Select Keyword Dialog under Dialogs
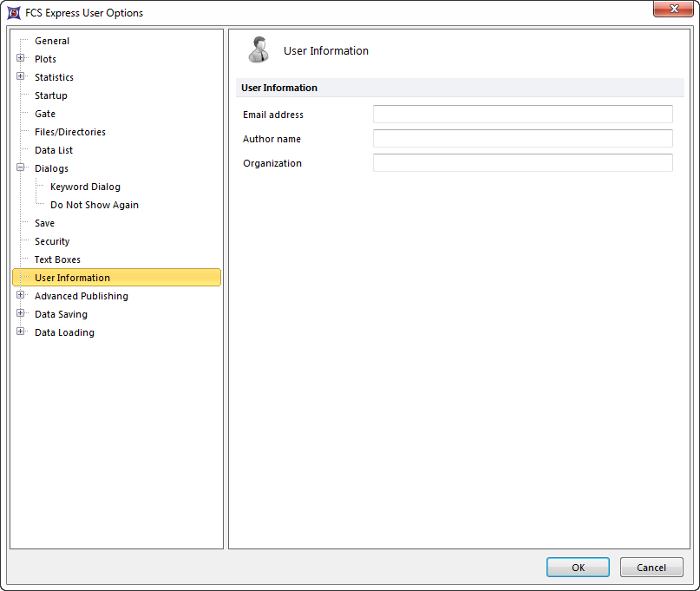Viewport: 700px width, 591px height. (x=85, y=187)
